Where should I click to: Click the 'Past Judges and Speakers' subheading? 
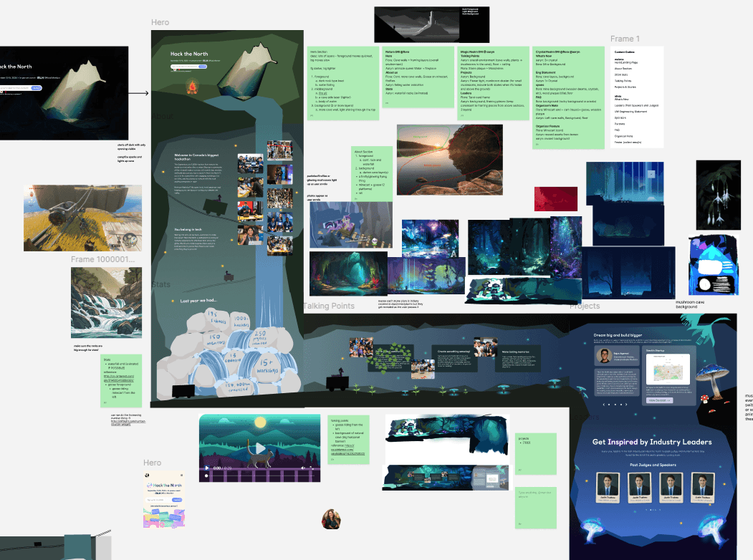click(653, 465)
